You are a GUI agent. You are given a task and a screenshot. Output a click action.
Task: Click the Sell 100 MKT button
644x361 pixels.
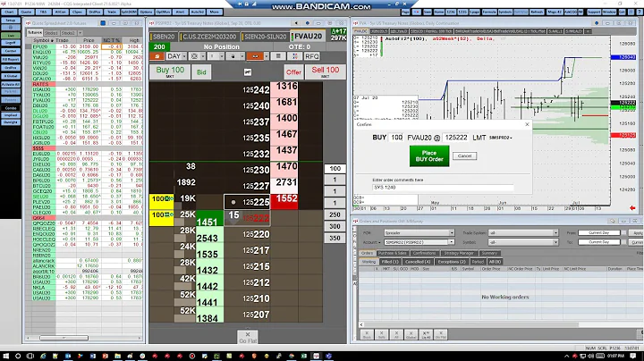326,71
